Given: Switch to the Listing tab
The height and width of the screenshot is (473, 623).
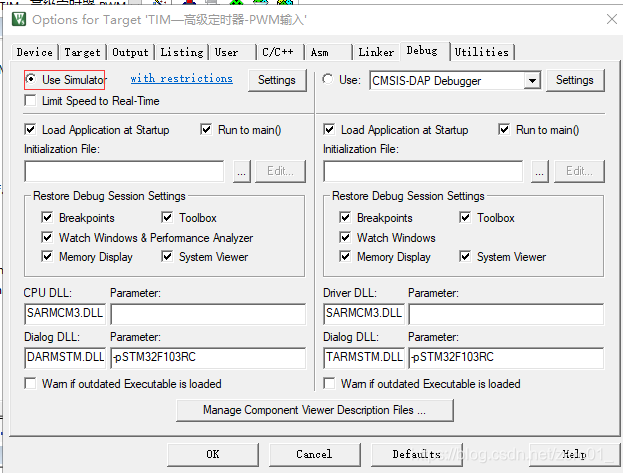Looking at the screenshot, I should [x=182, y=52].
